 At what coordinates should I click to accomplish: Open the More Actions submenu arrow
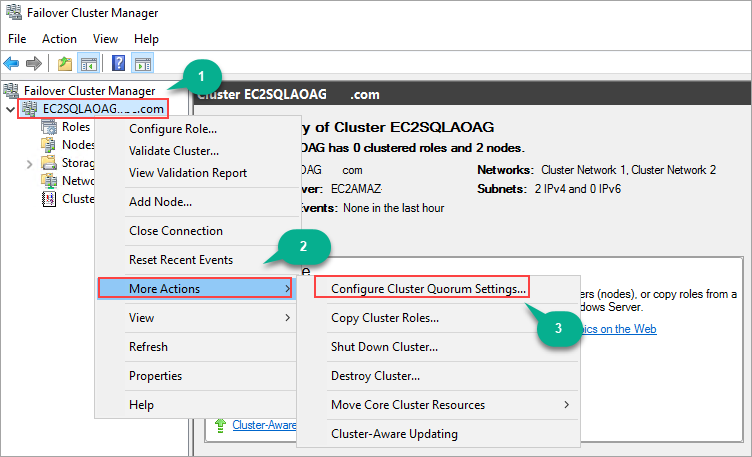pyautogui.click(x=287, y=288)
